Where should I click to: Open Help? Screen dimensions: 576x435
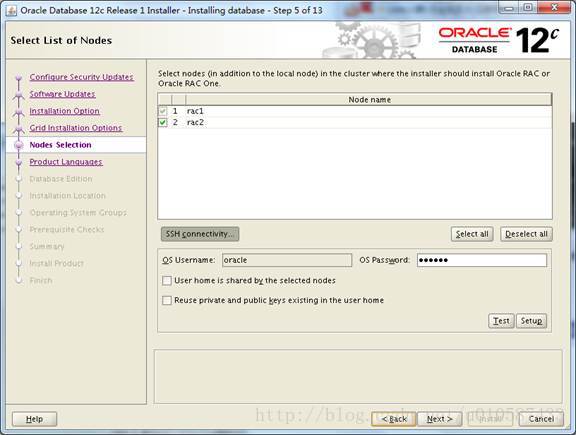click(35, 419)
